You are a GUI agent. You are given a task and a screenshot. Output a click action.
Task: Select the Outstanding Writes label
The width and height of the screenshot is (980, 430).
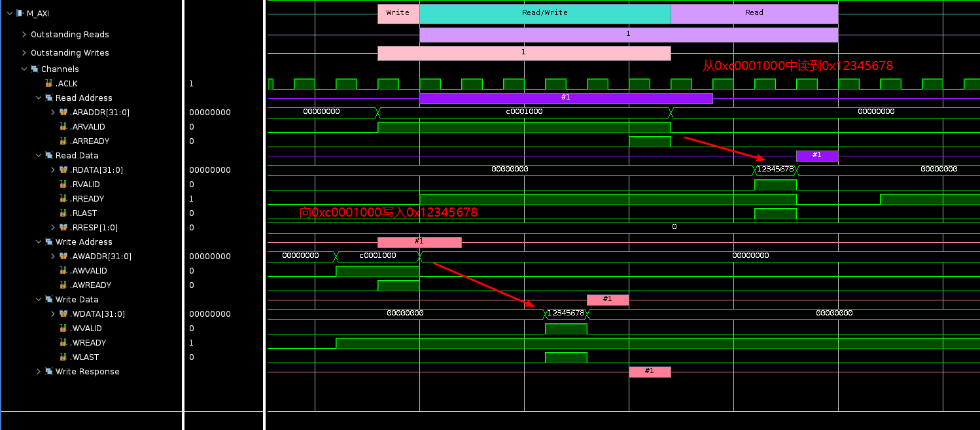coord(70,52)
